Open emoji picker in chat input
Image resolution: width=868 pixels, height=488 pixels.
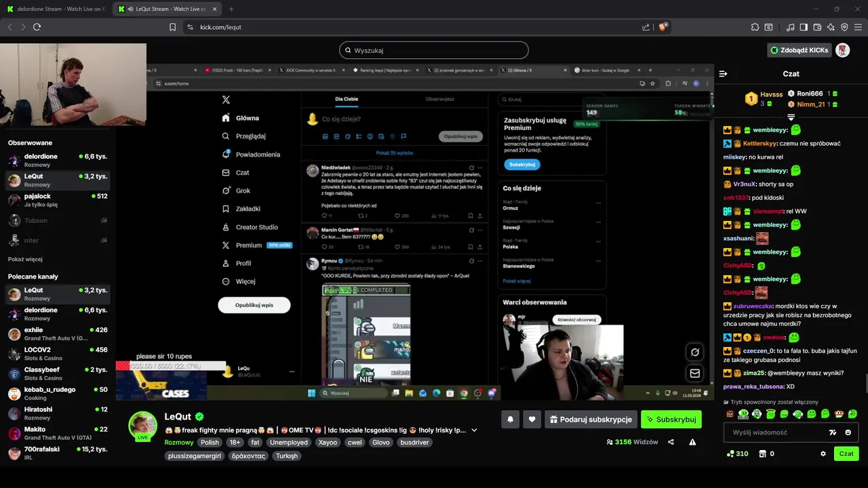[848, 432]
